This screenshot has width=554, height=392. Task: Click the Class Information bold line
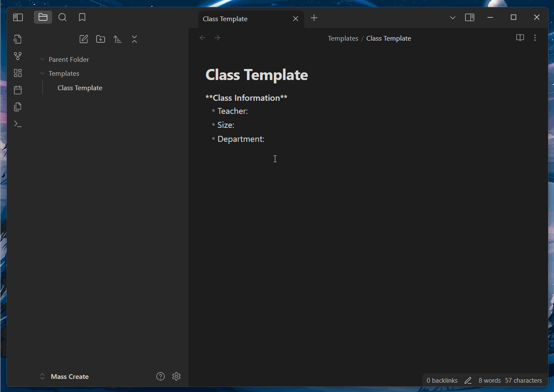click(x=247, y=98)
